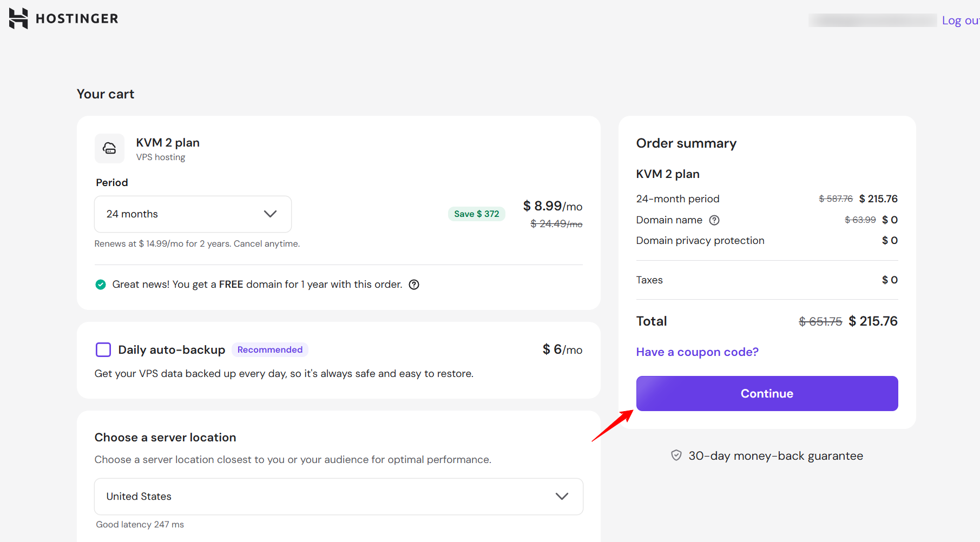Click the Hostinger logo

point(63,18)
